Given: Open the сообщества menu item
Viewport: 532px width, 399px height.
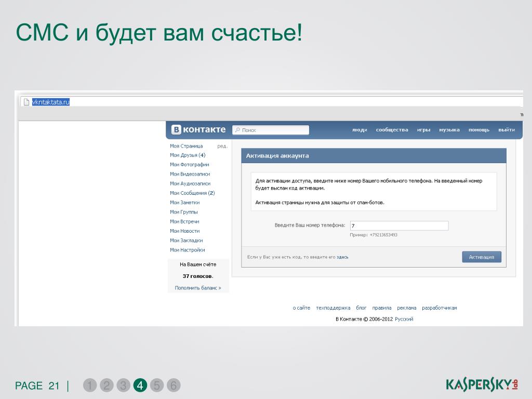Looking at the screenshot, I should click(392, 129).
